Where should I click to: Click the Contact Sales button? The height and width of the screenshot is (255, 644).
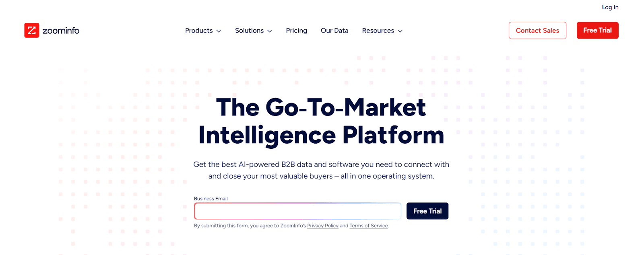click(x=537, y=30)
